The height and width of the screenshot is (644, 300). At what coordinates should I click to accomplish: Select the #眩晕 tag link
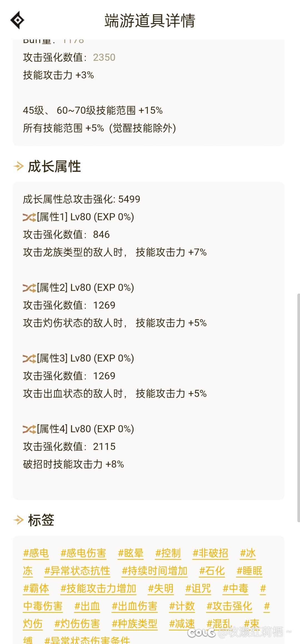[131, 553]
